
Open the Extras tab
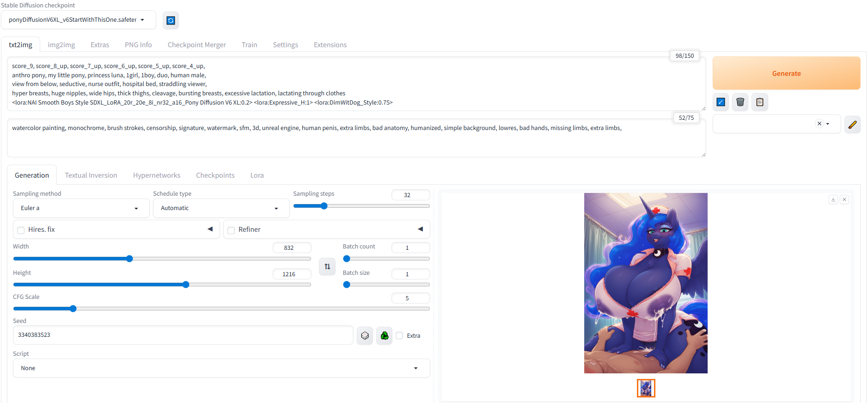tap(100, 45)
